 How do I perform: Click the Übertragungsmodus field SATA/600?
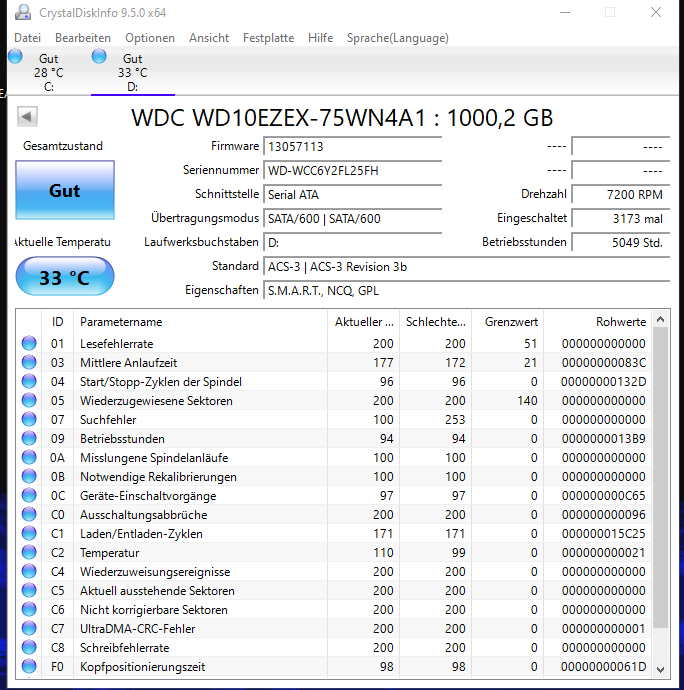click(353, 218)
